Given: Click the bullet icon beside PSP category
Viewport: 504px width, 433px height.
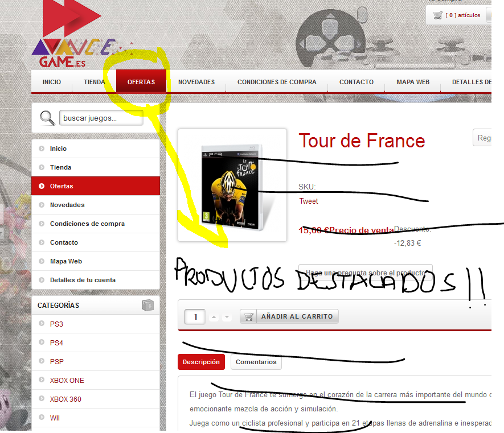Looking at the screenshot, I should coord(42,361).
